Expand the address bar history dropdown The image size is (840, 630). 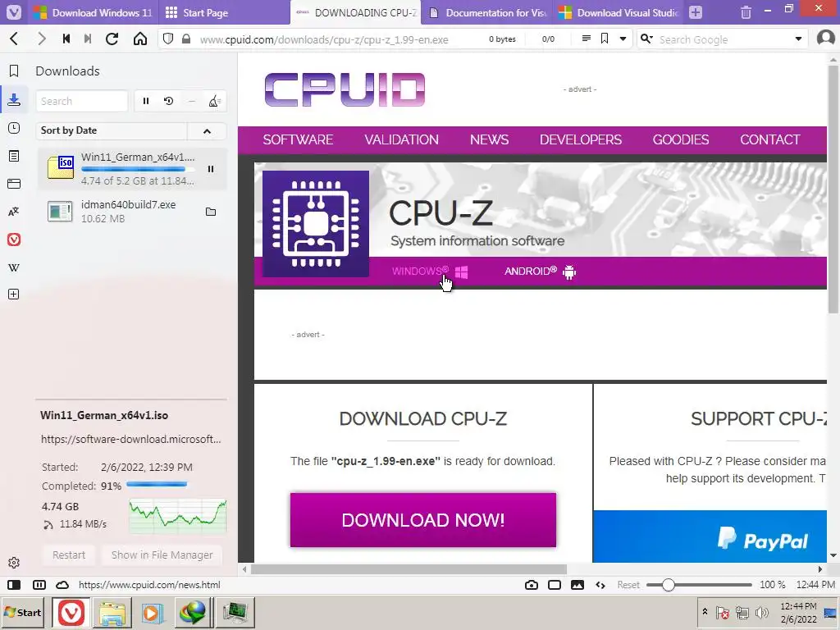point(623,39)
